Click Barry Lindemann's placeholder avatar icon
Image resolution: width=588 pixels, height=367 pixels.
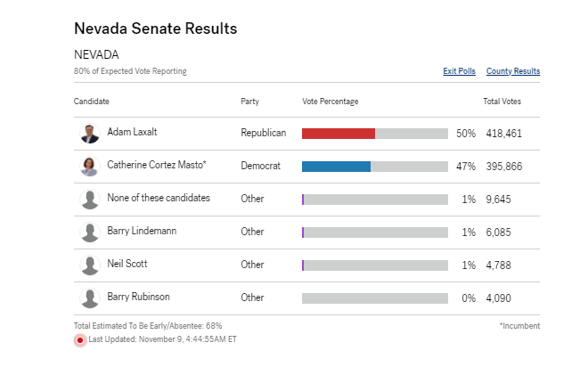tap(89, 232)
